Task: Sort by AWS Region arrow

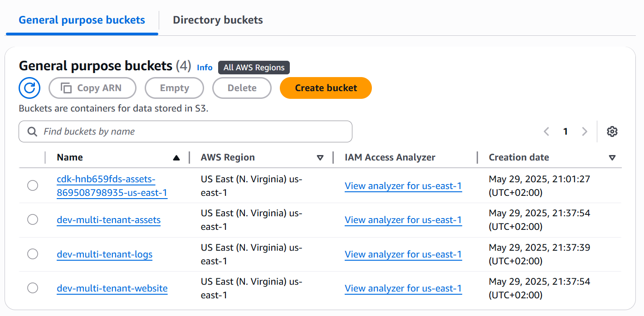Action: point(320,158)
